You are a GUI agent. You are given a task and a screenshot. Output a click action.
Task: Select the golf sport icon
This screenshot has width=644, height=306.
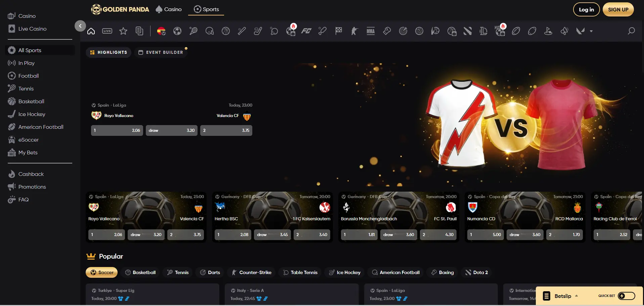click(548, 31)
